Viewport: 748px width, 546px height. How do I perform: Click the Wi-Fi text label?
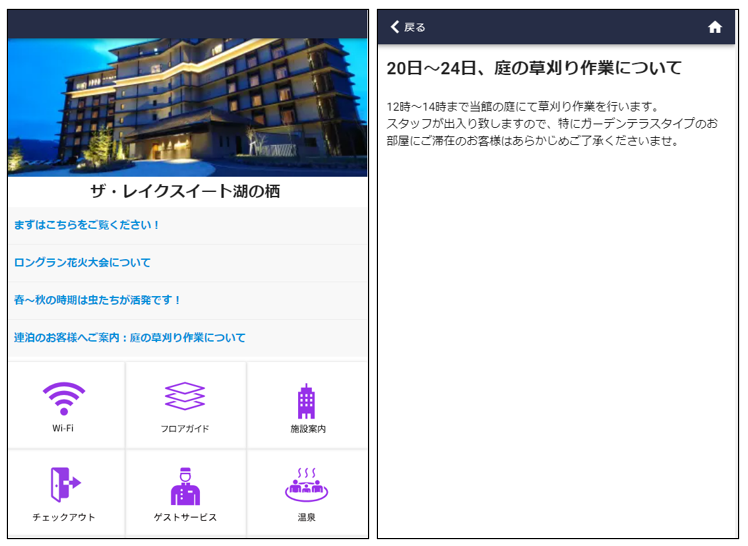[63, 428]
